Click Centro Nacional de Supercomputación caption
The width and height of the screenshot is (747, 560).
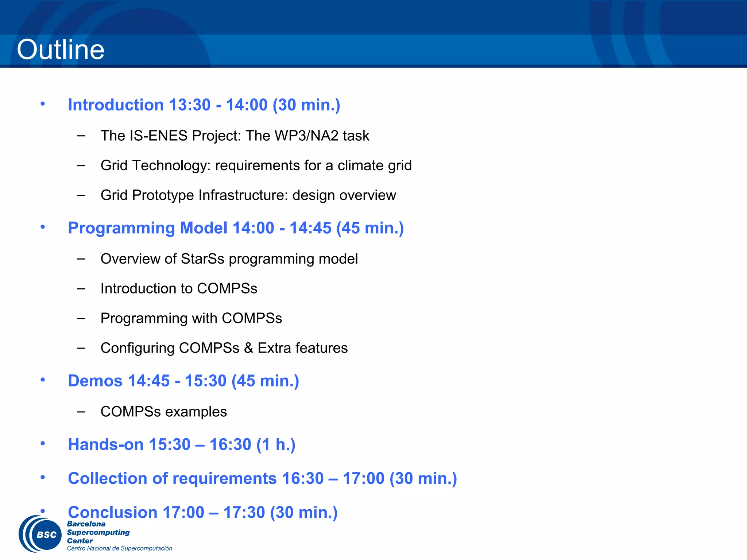click(x=119, y=548)
